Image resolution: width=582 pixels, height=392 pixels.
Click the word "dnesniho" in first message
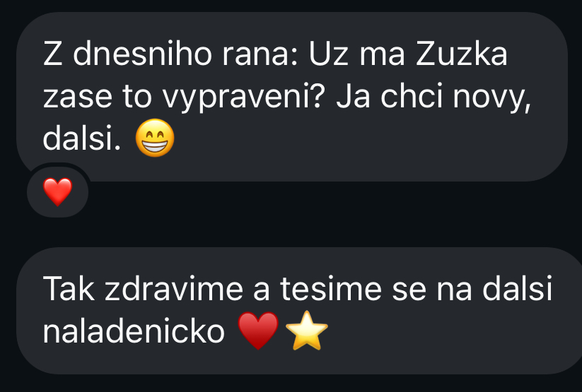tap(143, 54)
